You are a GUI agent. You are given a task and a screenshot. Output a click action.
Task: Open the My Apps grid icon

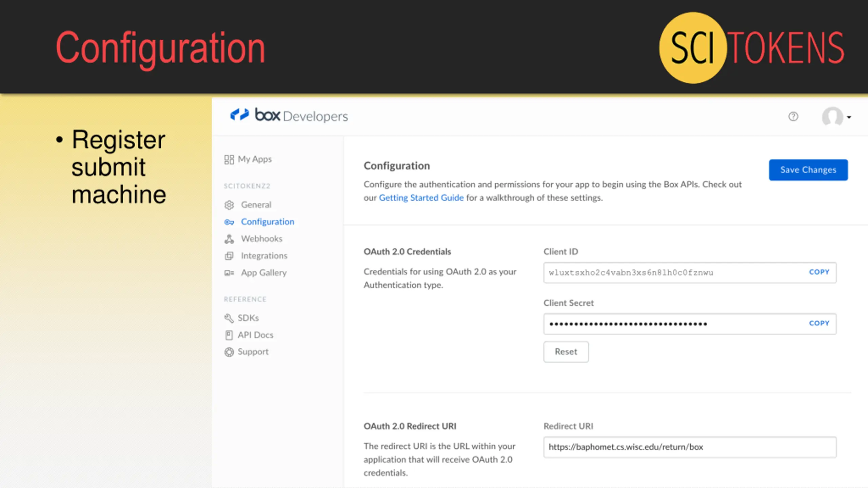229,159
